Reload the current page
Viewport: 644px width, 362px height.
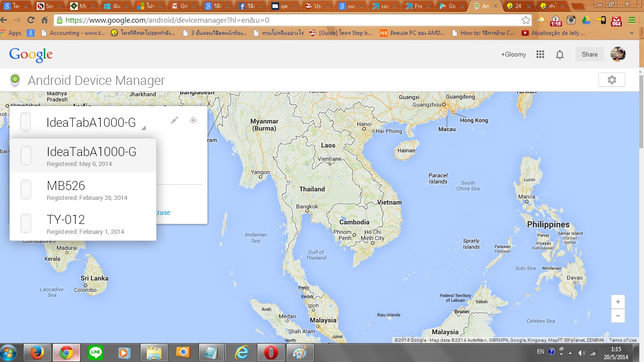[x=31, y=20]
